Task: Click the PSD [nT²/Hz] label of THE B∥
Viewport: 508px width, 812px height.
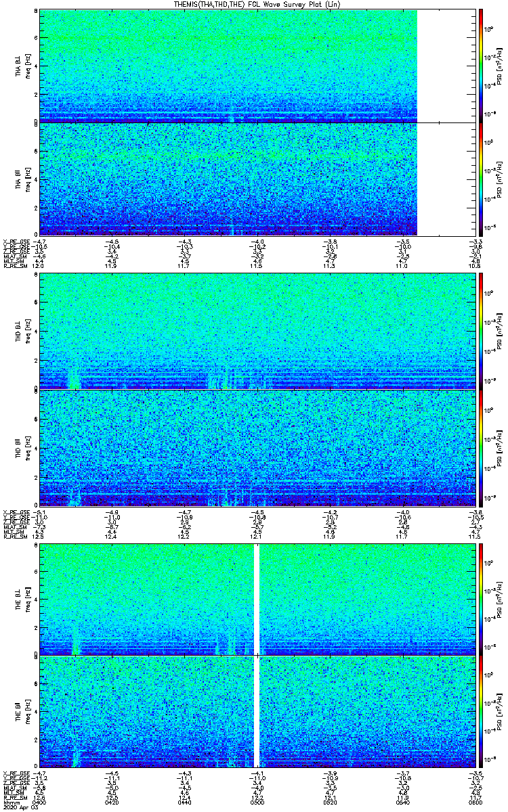Action: tap(499, 711)
